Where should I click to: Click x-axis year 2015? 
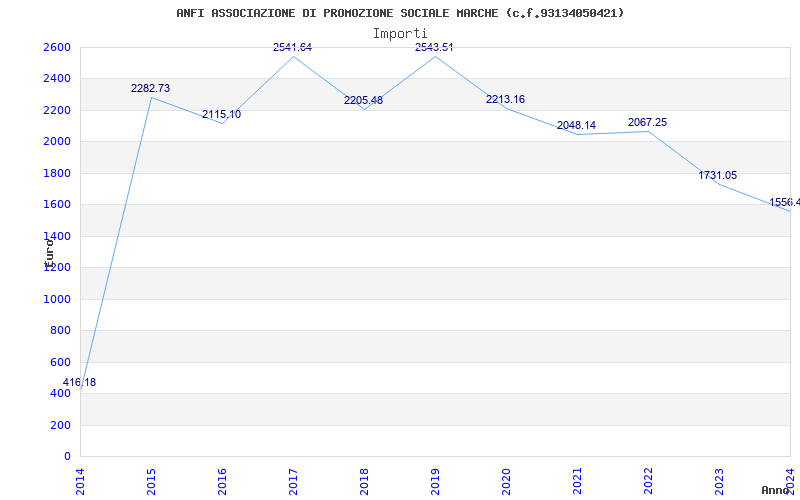(151, 482)
